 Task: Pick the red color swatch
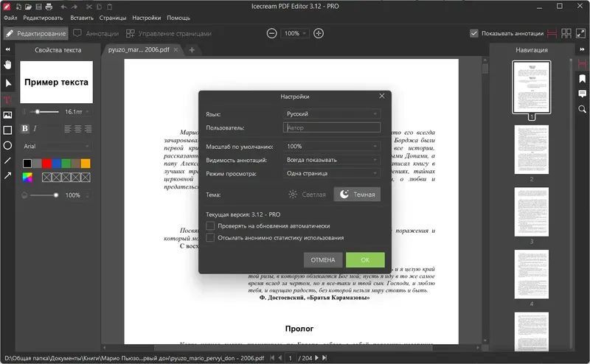[x=46, y=163]
